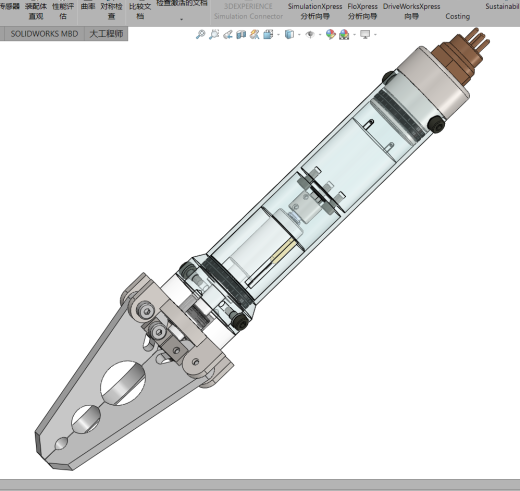The height and width of the screenshot is (491, 520).
Task: Click the Zoom to Fit icon
Action: (200, 34)
